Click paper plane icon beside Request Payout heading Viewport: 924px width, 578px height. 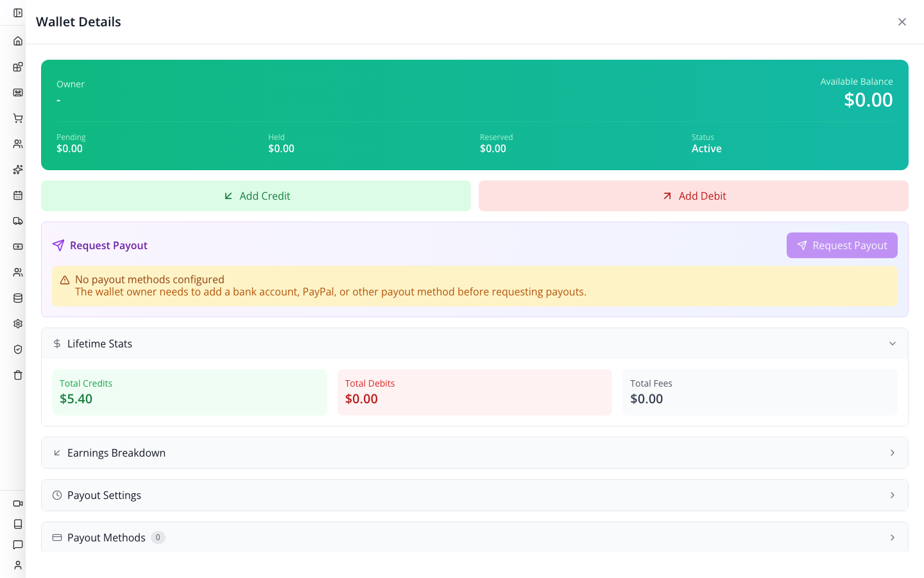[58, 245]
